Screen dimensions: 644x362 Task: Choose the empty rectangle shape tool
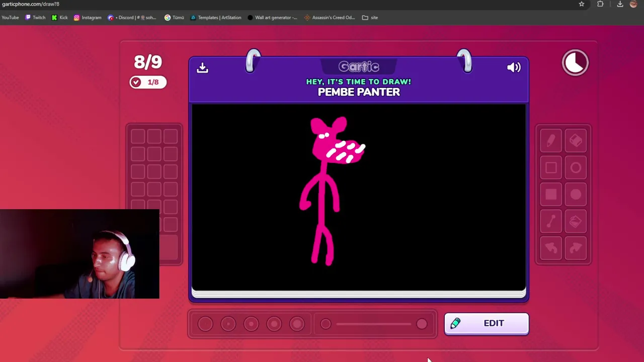551,168
